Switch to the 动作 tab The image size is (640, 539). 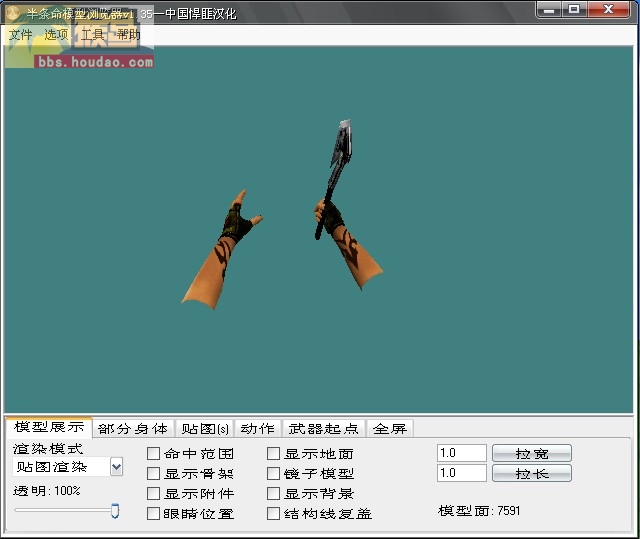(258, 429)
